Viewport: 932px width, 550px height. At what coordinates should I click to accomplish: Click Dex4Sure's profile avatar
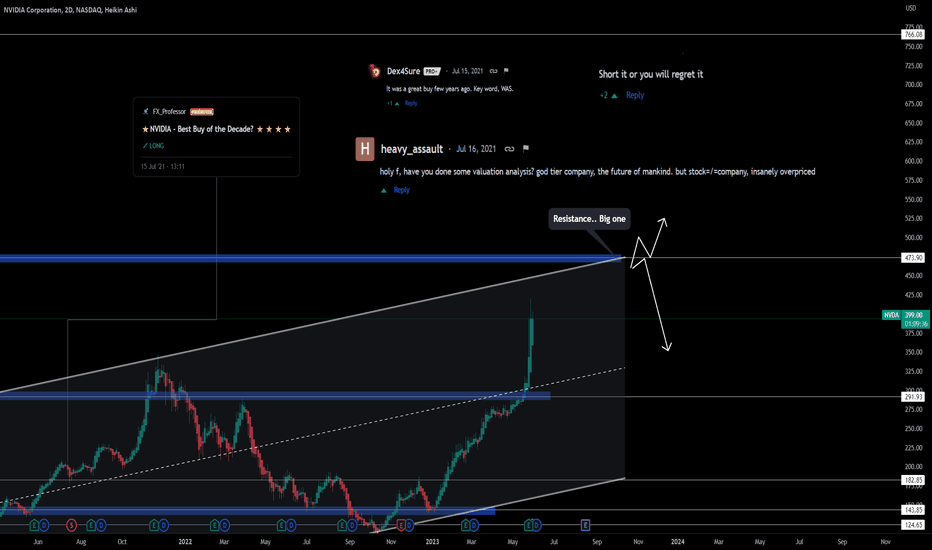(374, 71)
